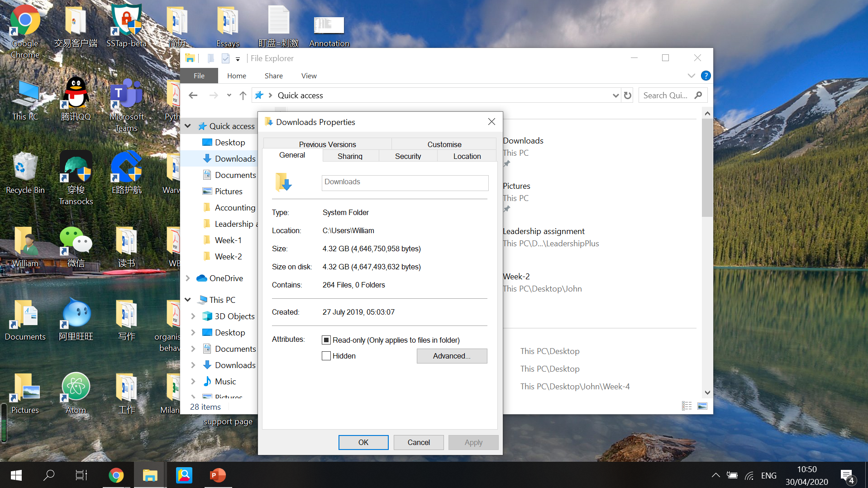Open File Explorer help
Image resolution: width=868 pixels, height=488 pixels.
tap(706, 76)
